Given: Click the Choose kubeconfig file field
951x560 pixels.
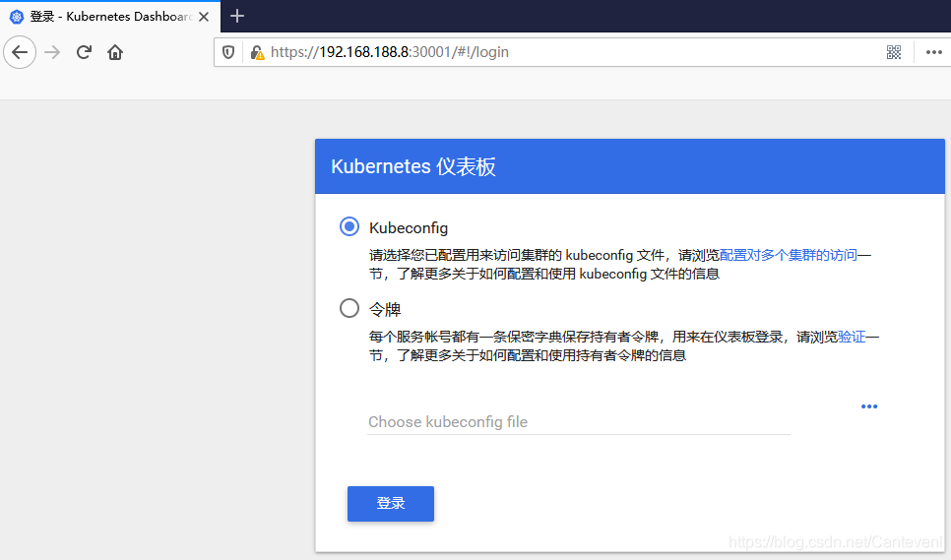Looking at the screenshot, I should pos(578,422).
